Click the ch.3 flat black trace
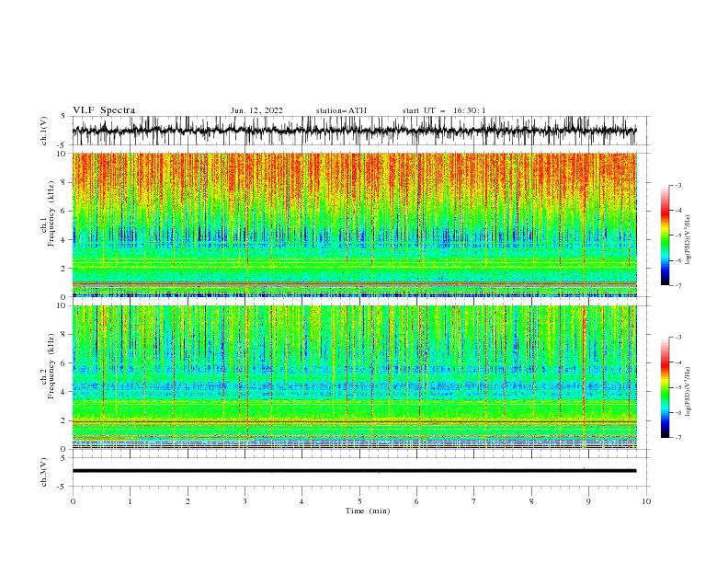Viewport: 728px width, 563px height. pyautogui.click(x=354, y=471)
